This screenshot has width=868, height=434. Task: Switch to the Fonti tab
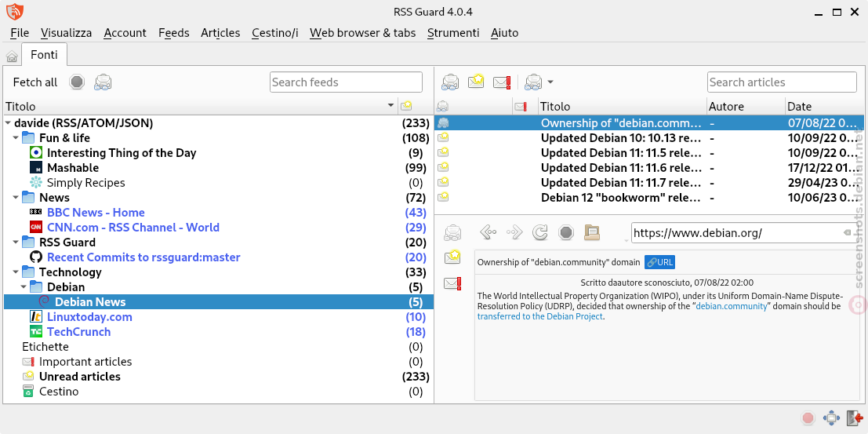coord(44,54)
